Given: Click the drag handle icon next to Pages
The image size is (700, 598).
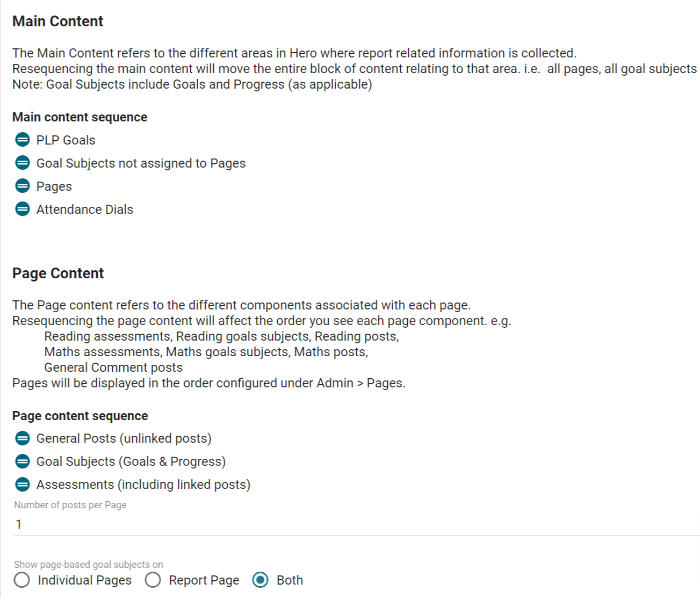Looking at the screenshot, I should pos(23,186).
